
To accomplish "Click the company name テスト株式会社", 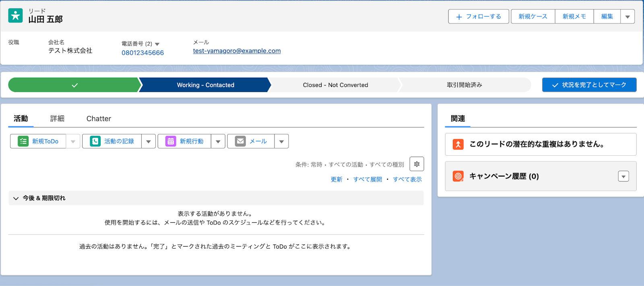I will point(70,51).
